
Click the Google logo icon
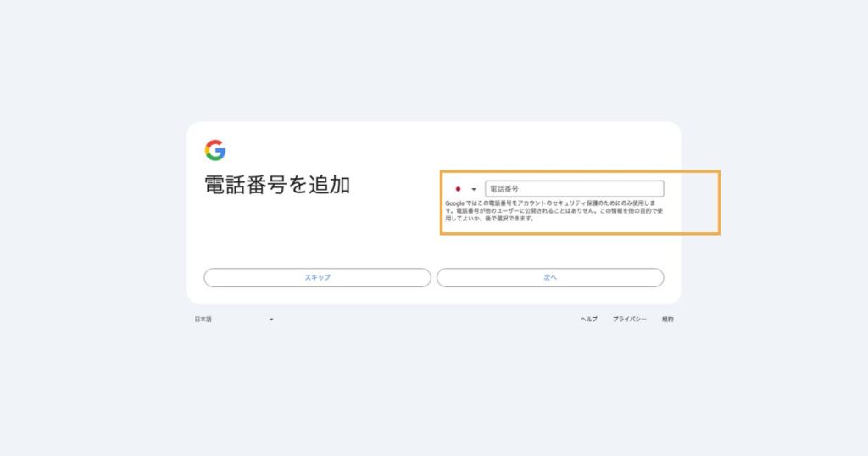click(x=215, y=150)
